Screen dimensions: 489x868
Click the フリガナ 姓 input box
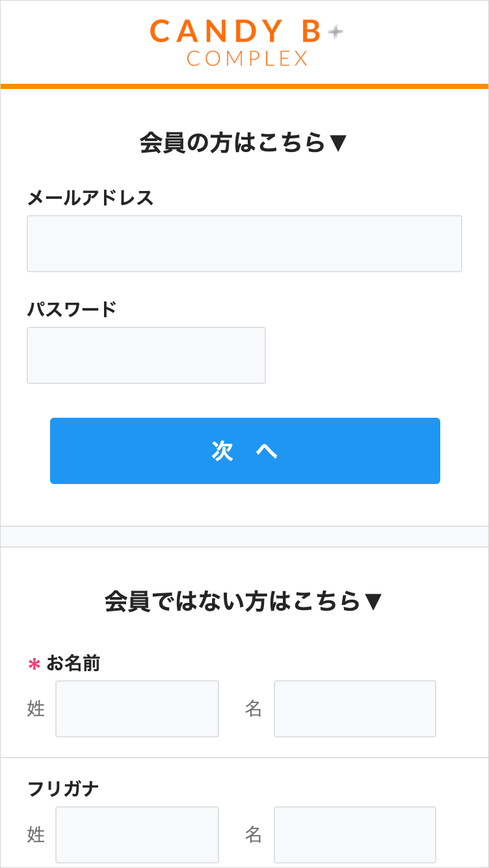point(137,835)
